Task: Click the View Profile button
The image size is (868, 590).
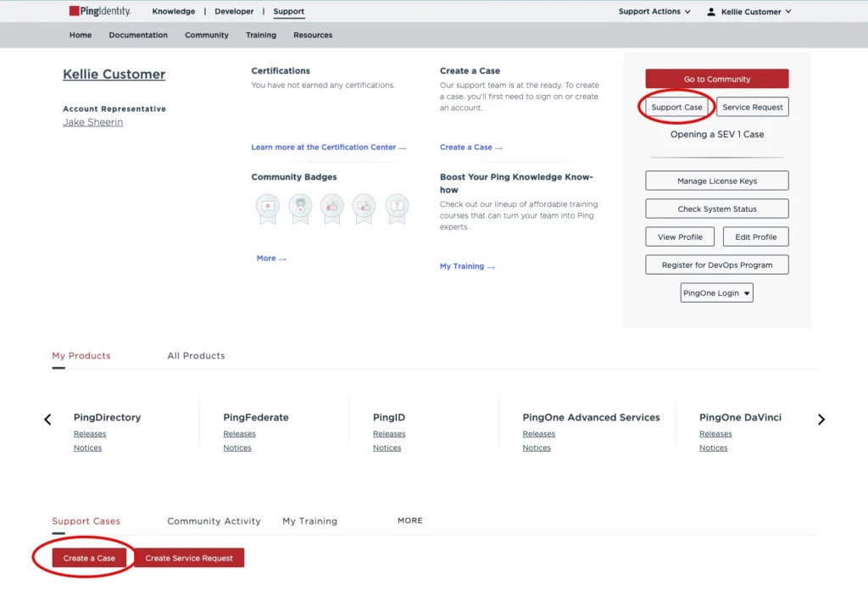Action: click(x=680, y=237)
